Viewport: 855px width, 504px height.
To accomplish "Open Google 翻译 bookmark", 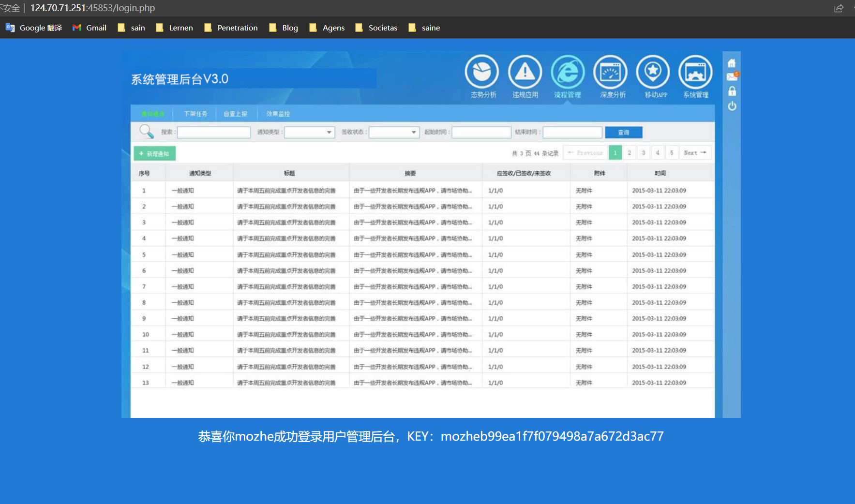I will tap(34, 28).
